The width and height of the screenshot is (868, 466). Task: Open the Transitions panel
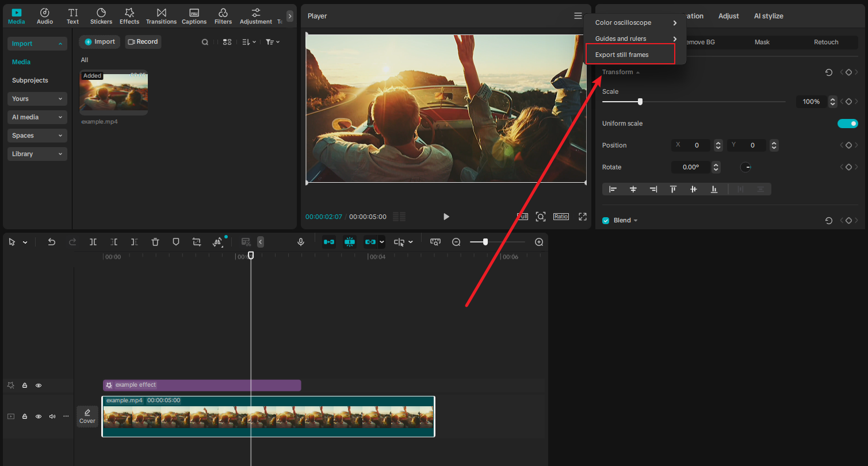point(161,16)
